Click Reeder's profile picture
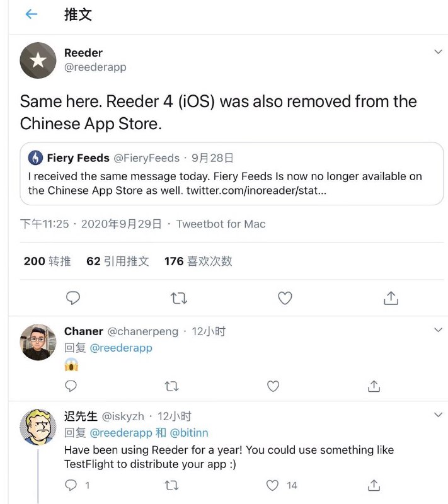This screenshot has height=504, width=448. (x=37, y=59)
